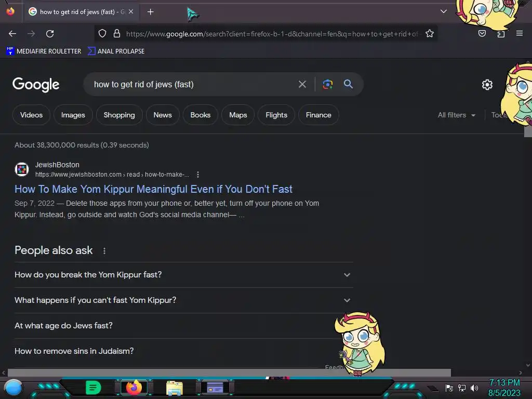Click the horizontal scrollbar at page bottom
The image size is (532, 399).
[x=229, y=373]
